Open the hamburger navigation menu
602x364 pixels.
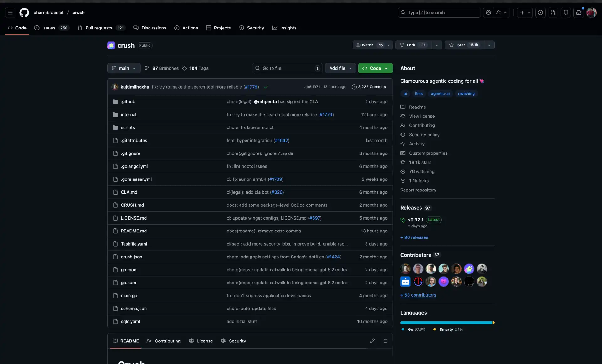pyautogui.click(x=10, y=13)
